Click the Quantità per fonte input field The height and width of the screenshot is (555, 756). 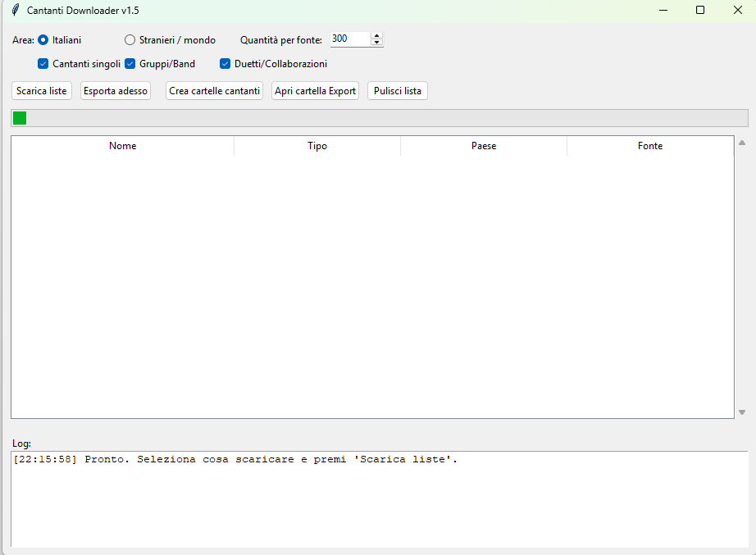click(350, 39)
